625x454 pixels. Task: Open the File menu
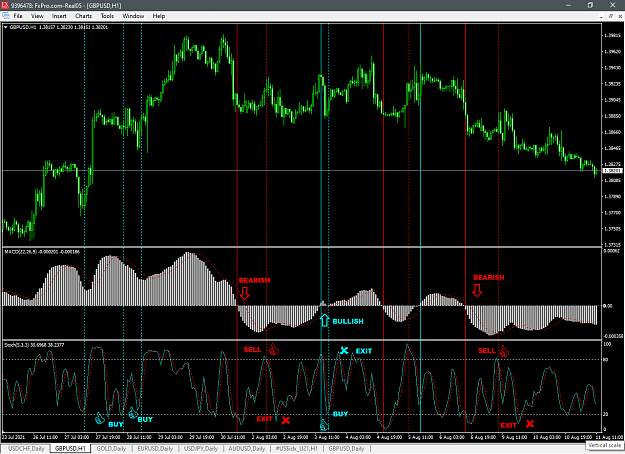tap(18, 16)
